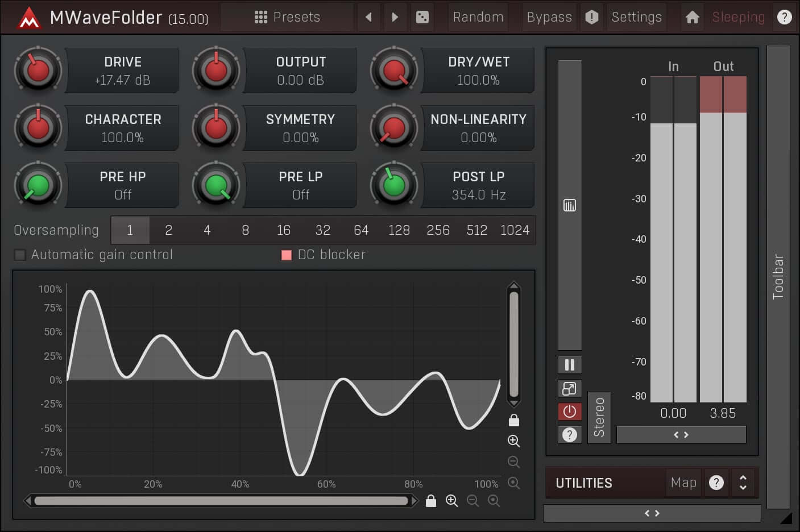800x532 pixels.
Task: Set oversampling to 1024
Action: point(515,230)
